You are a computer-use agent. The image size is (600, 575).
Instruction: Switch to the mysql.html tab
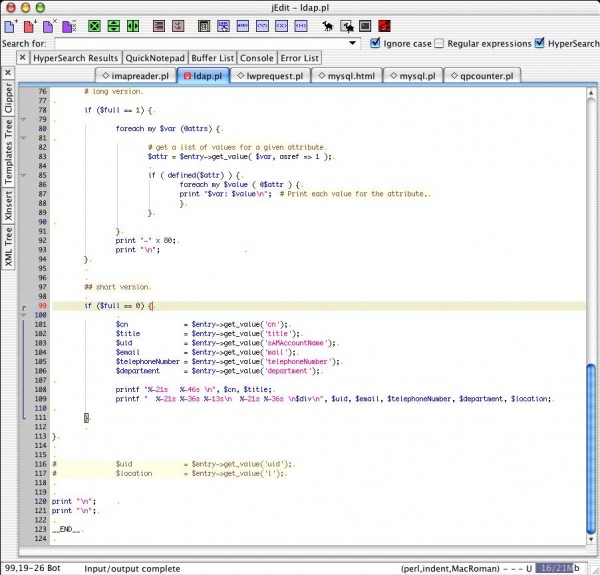pyautogui.click(x=347, y=76)
